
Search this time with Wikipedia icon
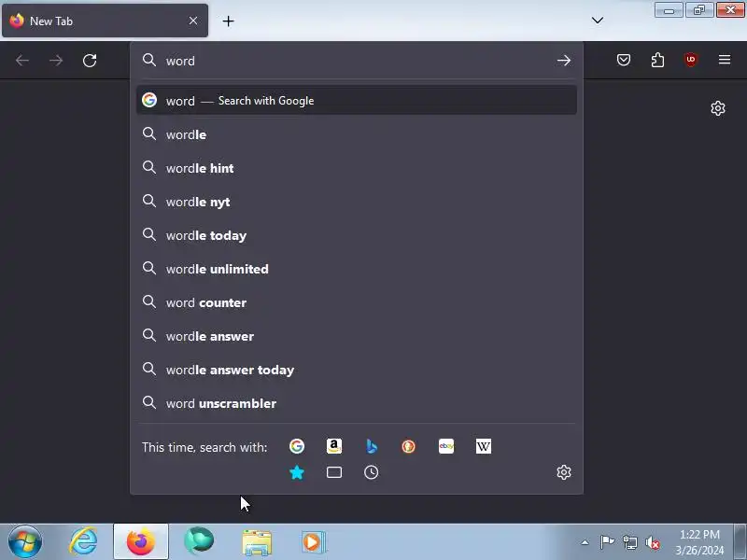[x=483, y=446]
